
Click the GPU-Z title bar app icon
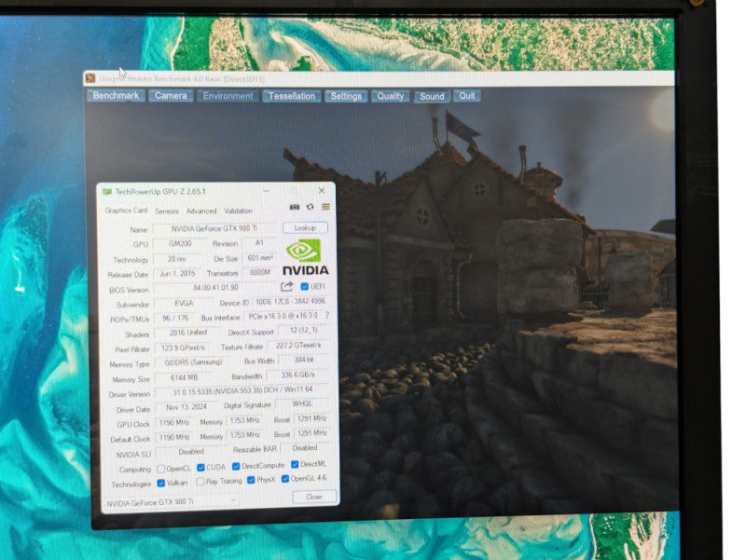click(107, 192)
